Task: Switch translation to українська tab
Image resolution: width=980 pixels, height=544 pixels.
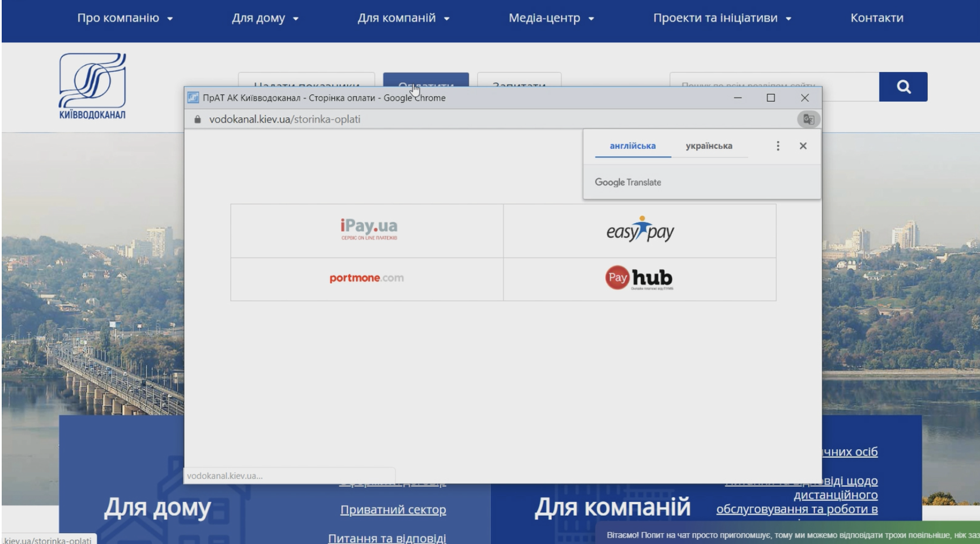Action: tap(709, 146)
